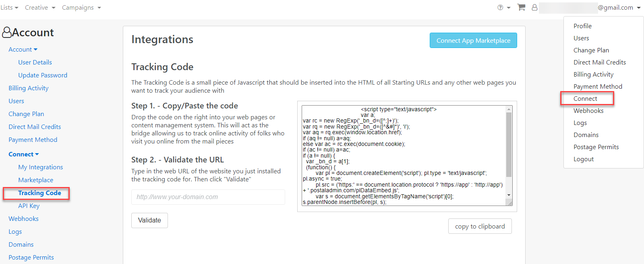The height and width of the screenshot is (264, 644).
Task: Select Connect from the account dropdown menu
Action: coord(584,98)
